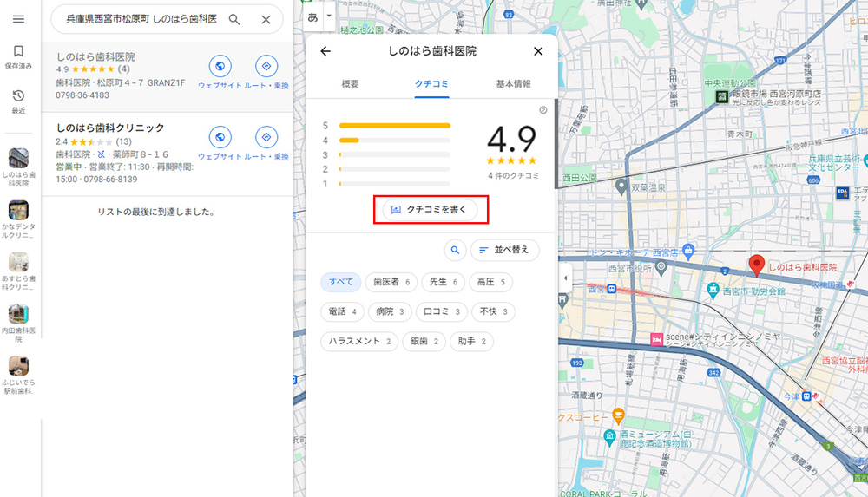Open saved places (保存済み) bookmark icon

[x=18, y=52]
